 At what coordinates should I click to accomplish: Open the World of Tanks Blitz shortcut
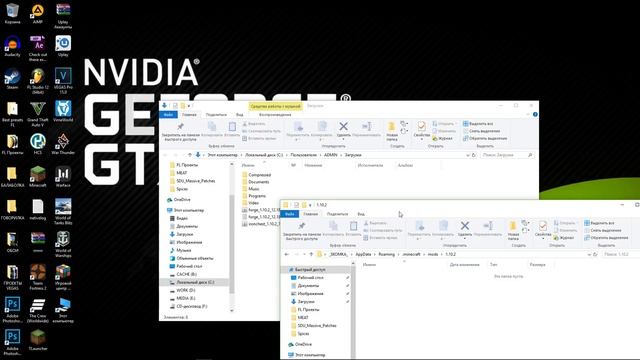[x=63, y=211]
